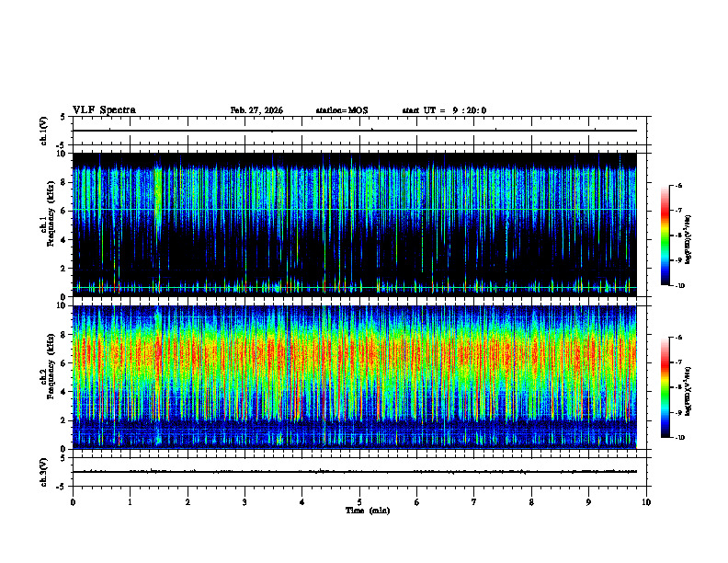Click the "10" tick on the Time axis

(x=646, y=502)
